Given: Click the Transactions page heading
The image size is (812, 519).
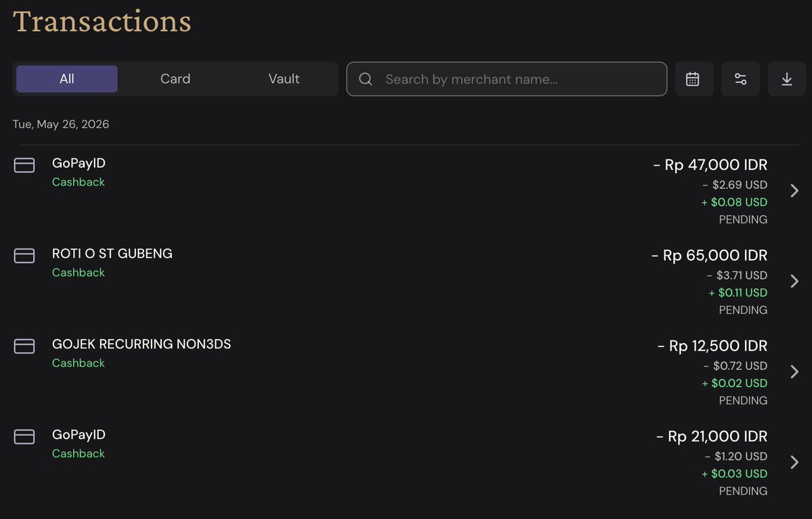Looking at the screenshot, I should pos(102,21).
